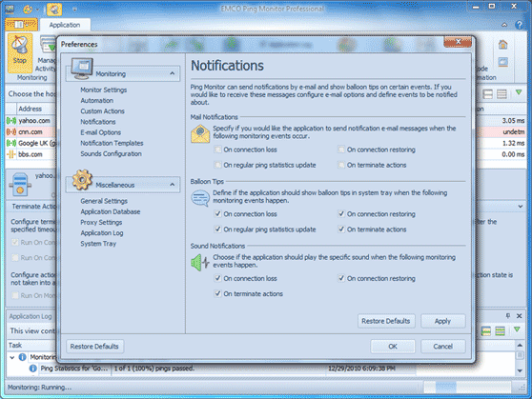Uncheck Balloon Tips On connection restoring
The height and width of the screenshot is (399, 532).
tap(341, 214)
